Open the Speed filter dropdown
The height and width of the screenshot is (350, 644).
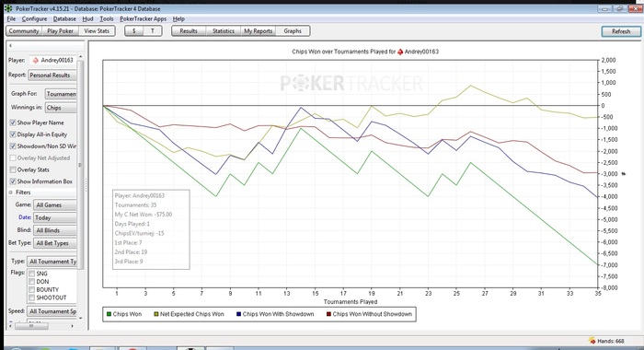52,311
